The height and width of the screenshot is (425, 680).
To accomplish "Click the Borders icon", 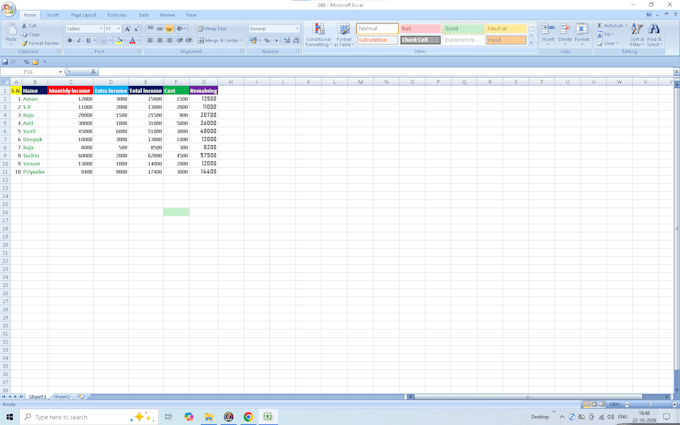I will pos(104,40).
